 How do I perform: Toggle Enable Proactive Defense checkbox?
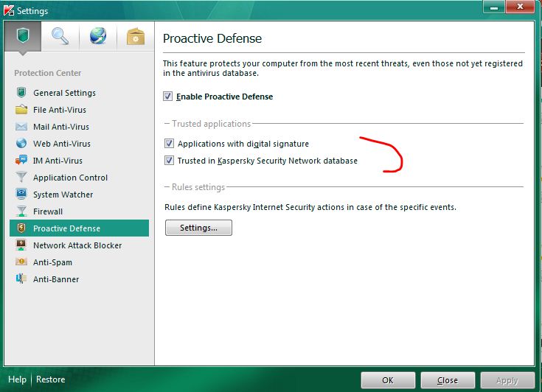coord(168,96)
